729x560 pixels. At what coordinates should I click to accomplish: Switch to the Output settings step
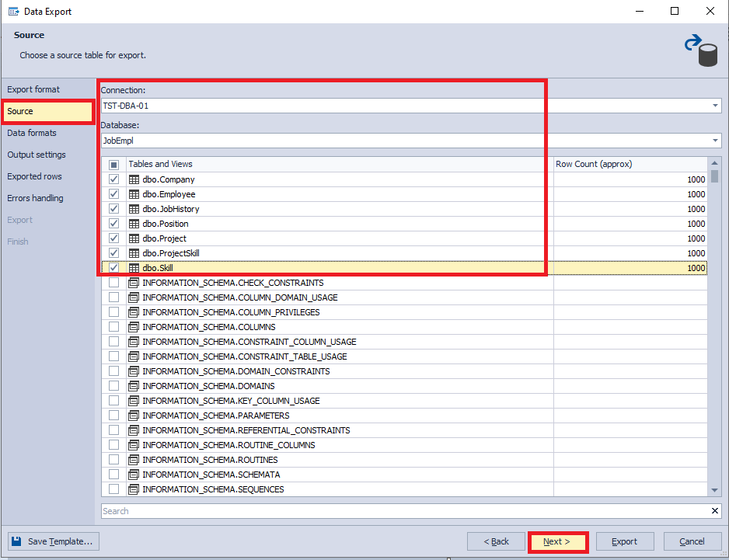pos(37,155)
